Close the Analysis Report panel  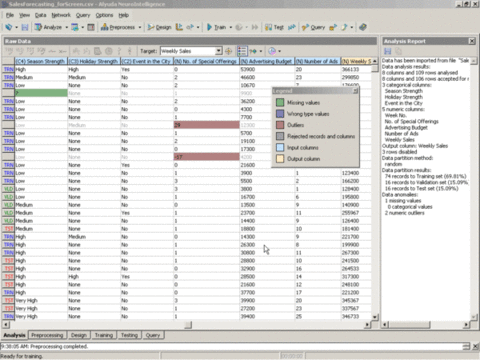472,41
